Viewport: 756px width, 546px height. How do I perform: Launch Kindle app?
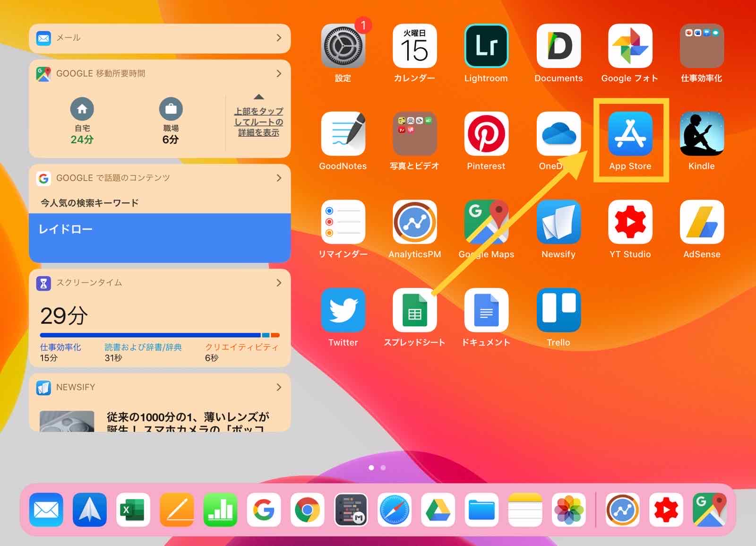[x=702, y=134]
